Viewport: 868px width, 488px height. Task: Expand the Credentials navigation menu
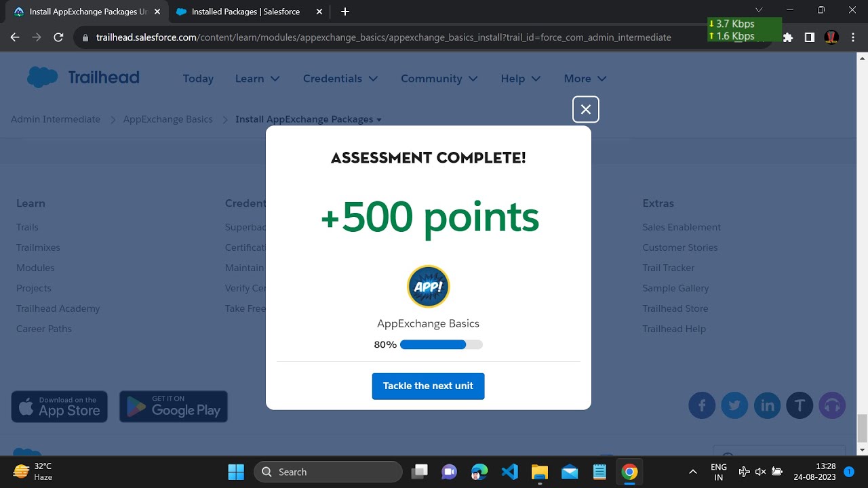[x=340, y=79]
